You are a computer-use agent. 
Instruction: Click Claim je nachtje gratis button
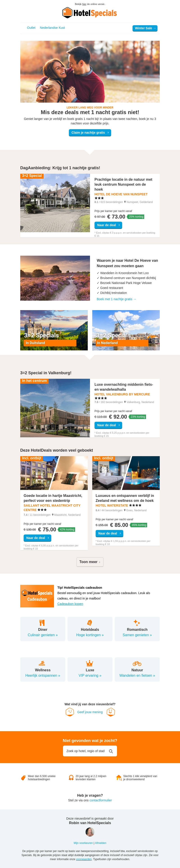90,133
